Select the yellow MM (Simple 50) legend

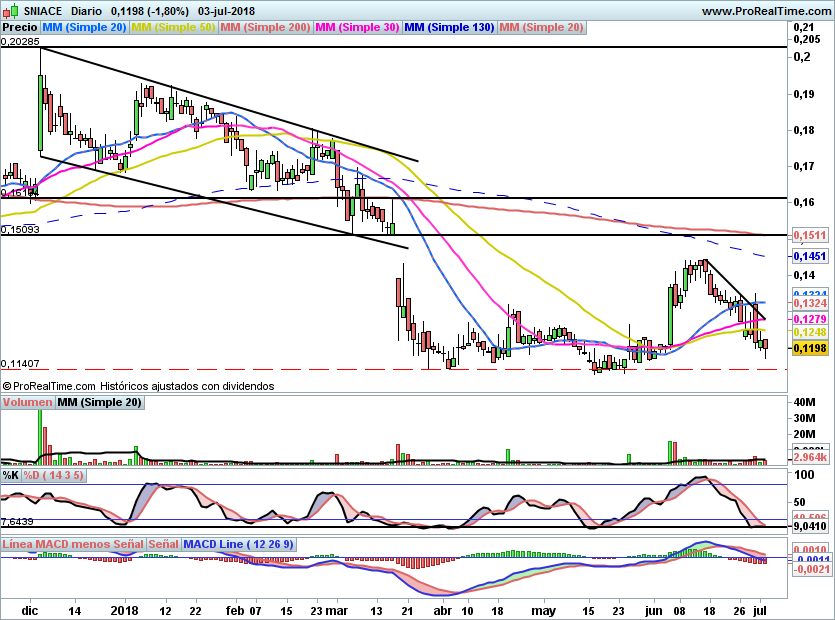pyautogui.click(x=173, y=28)
